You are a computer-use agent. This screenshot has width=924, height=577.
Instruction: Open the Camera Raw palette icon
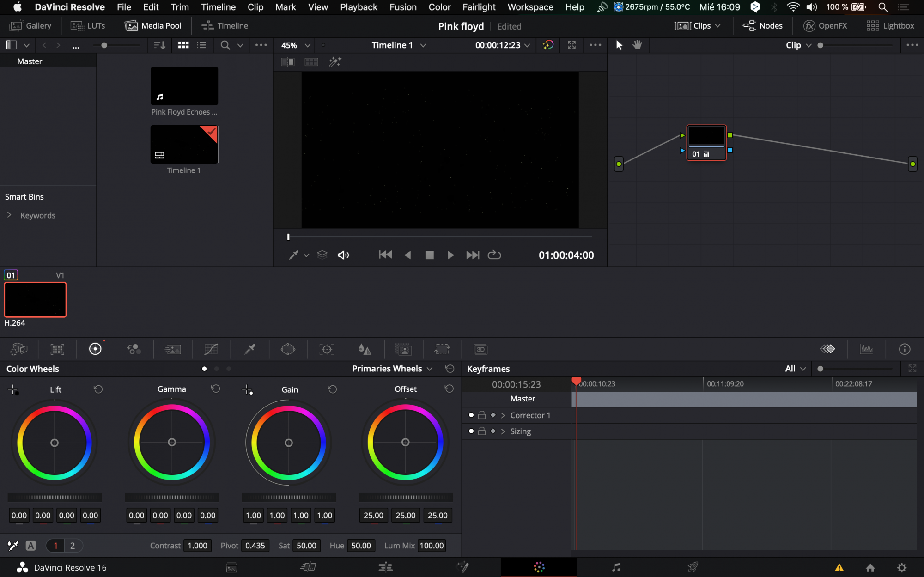coord(19,349)
